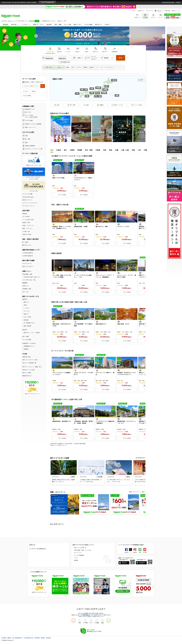Viewport: 182px width, 644px height.
Task: Open the hamburger メニュー icon
Action: 160,16
